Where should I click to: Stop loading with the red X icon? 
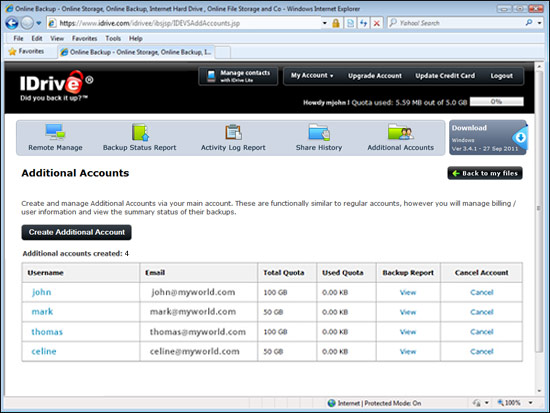pyautogui.click(x=376, y=23)
